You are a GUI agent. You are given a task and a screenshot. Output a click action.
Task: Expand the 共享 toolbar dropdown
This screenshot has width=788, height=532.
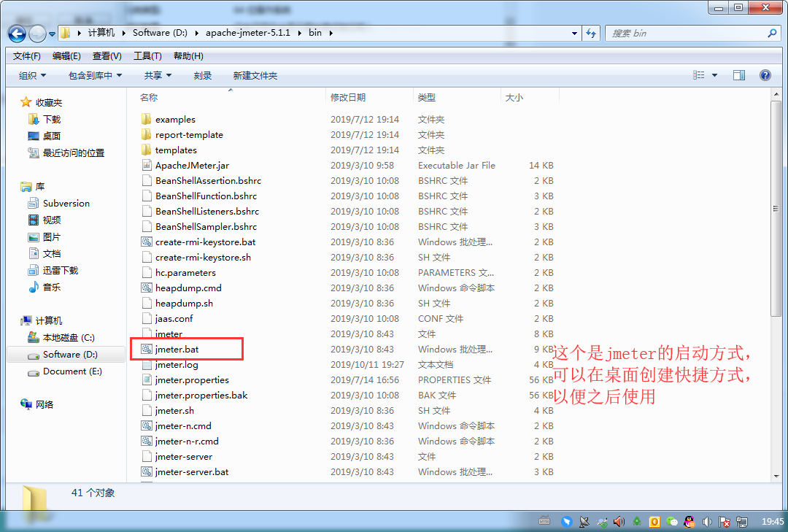tap(158, 75)
